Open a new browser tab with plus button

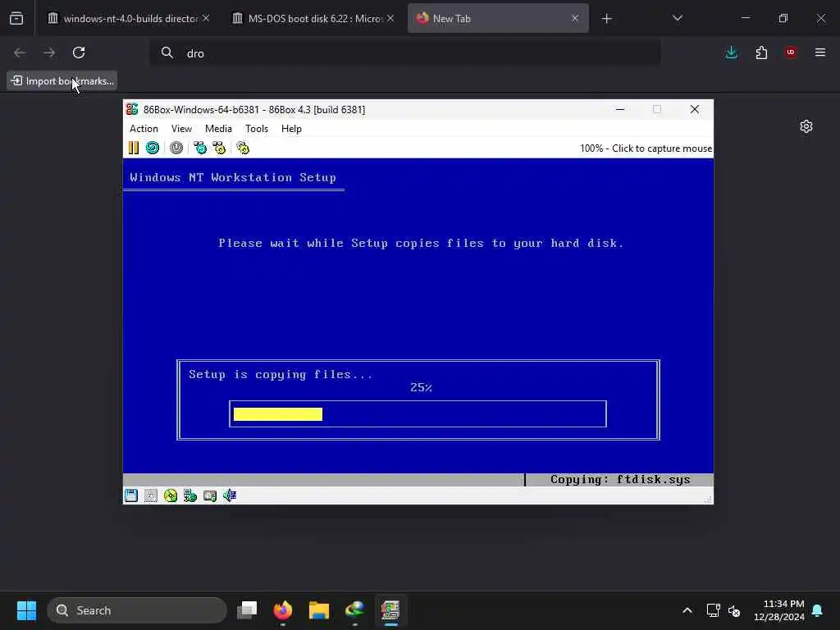606,19
